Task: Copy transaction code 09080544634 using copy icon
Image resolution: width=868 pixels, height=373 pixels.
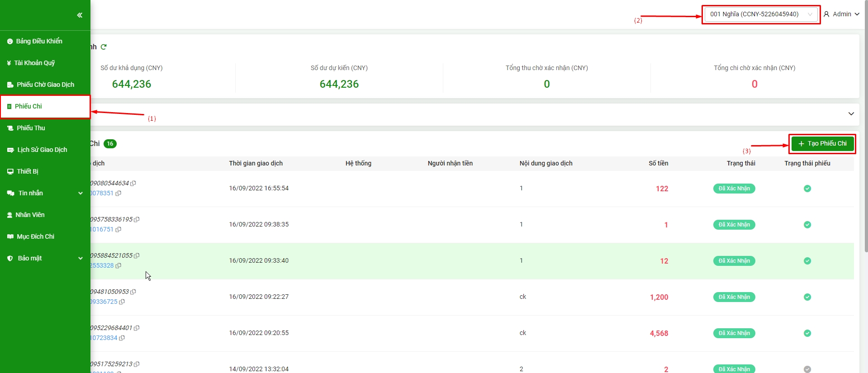Action: pyautogui.click(x=133, y=183)
